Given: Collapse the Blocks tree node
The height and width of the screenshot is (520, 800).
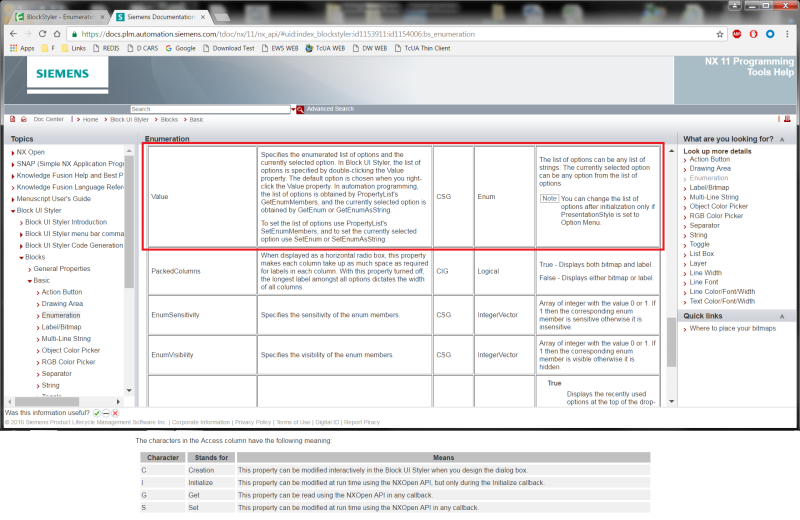Looking at the screenshot, I should (21, 258).
